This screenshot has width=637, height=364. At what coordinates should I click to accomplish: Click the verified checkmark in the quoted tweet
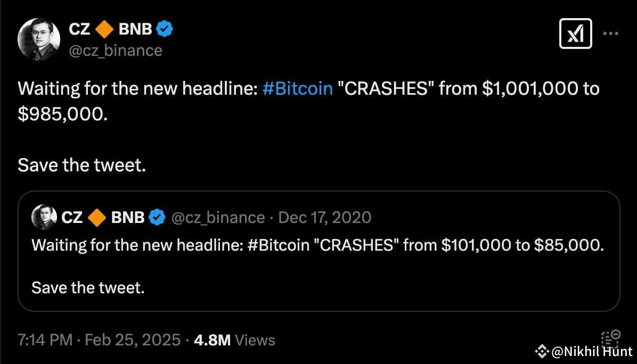[x=156, y=217]
